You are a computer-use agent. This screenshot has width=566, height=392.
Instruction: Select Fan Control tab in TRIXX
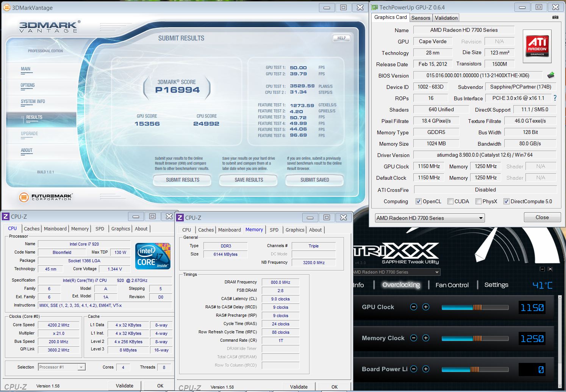[x=452, y=285]
